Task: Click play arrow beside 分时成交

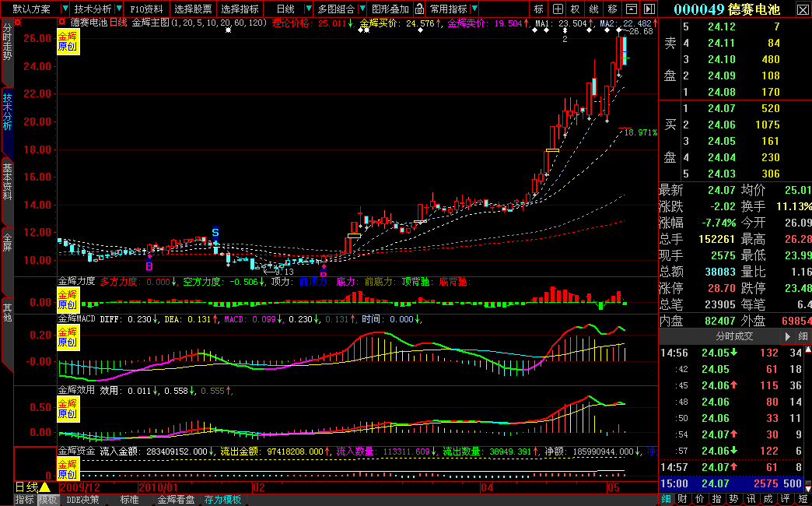Action: [787, 336]
